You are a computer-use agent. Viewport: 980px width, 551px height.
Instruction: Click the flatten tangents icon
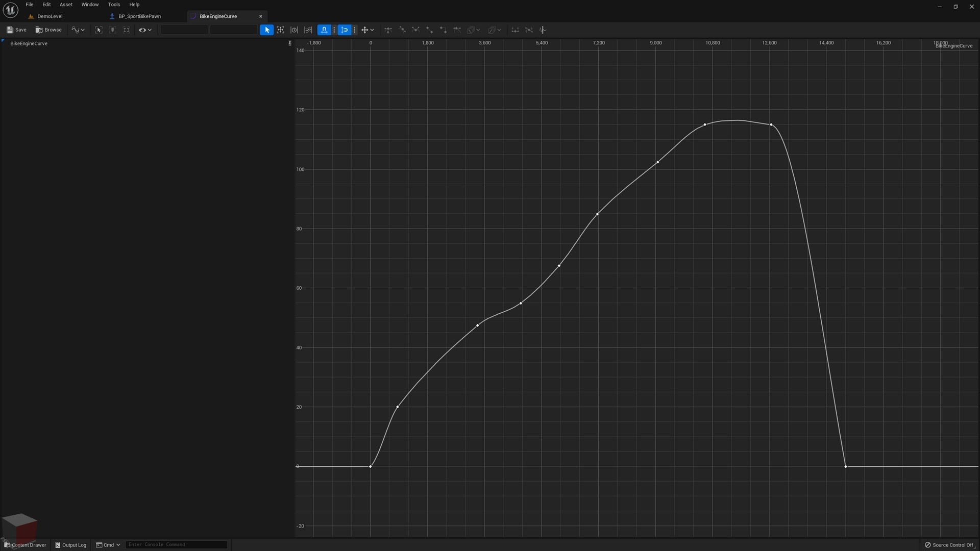(x=515, y=30)
